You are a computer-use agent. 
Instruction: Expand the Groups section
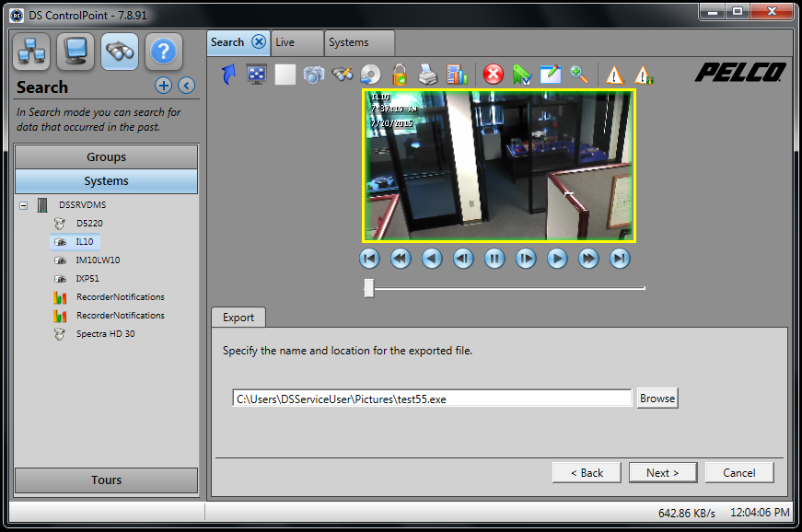coord(107,156)
